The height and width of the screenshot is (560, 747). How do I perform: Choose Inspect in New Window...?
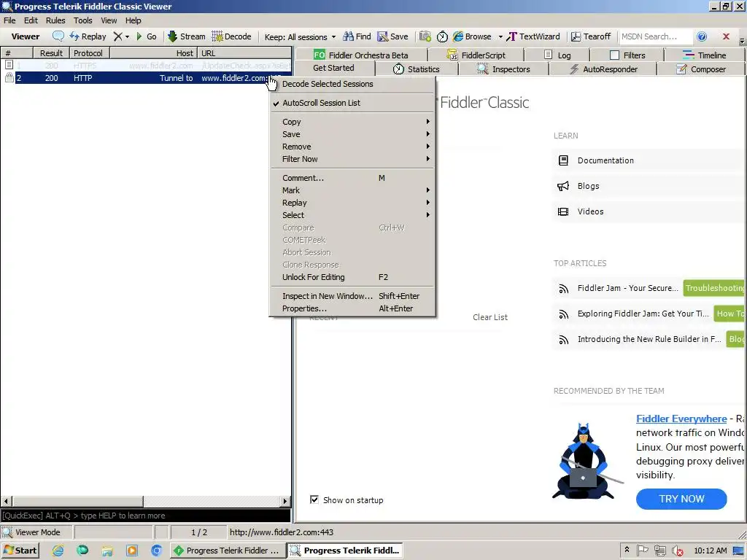click(x=352, y=296)
